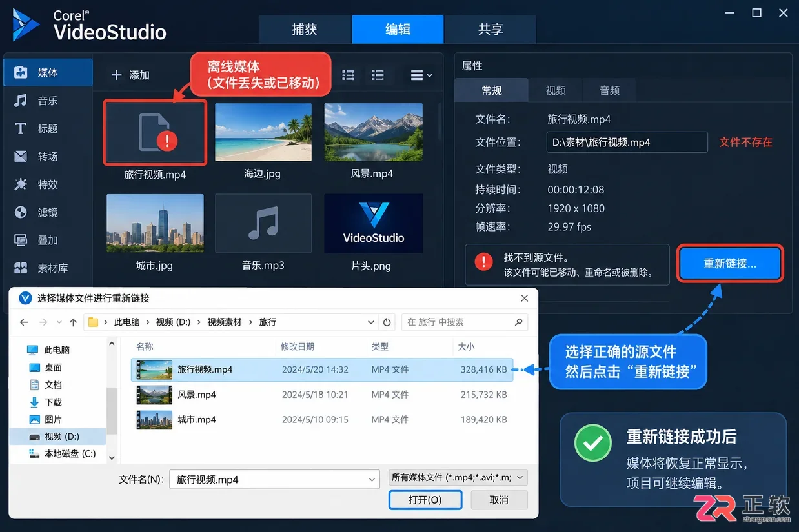Sort files by 类型 column header
Screen dimensions: 799x532
pyautogui.click(x=380, y=346)
